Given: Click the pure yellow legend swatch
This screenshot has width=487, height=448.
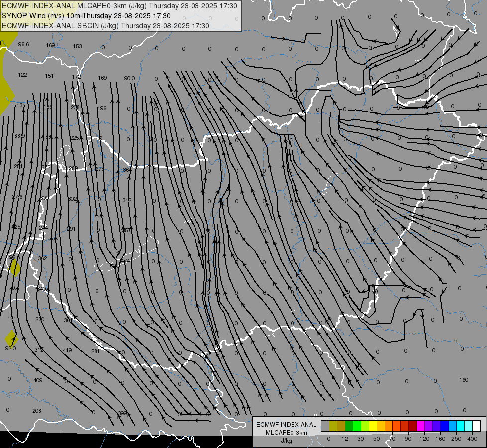Looking at the screenshot, I should (x=373, y=426).
